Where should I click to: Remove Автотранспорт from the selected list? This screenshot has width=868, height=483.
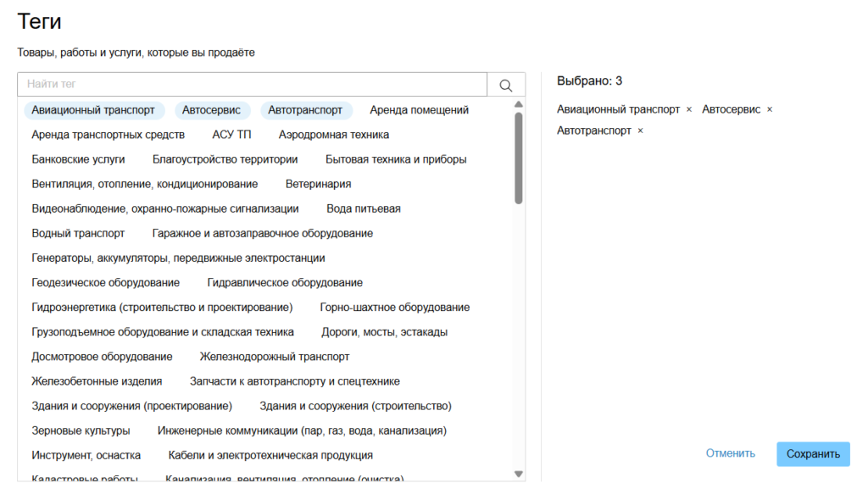point(640,130)
